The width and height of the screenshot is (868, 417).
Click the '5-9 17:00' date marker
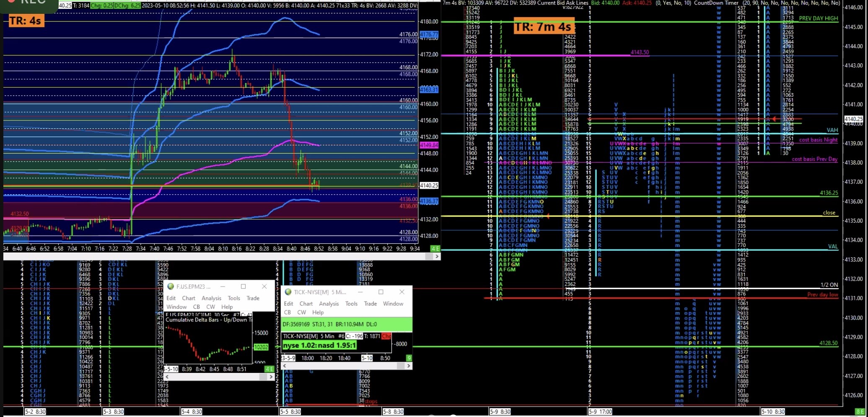tap(600, 412)
